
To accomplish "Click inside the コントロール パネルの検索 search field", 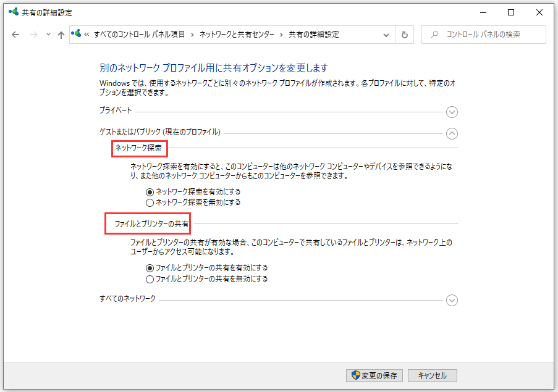I will coord(488,35).
